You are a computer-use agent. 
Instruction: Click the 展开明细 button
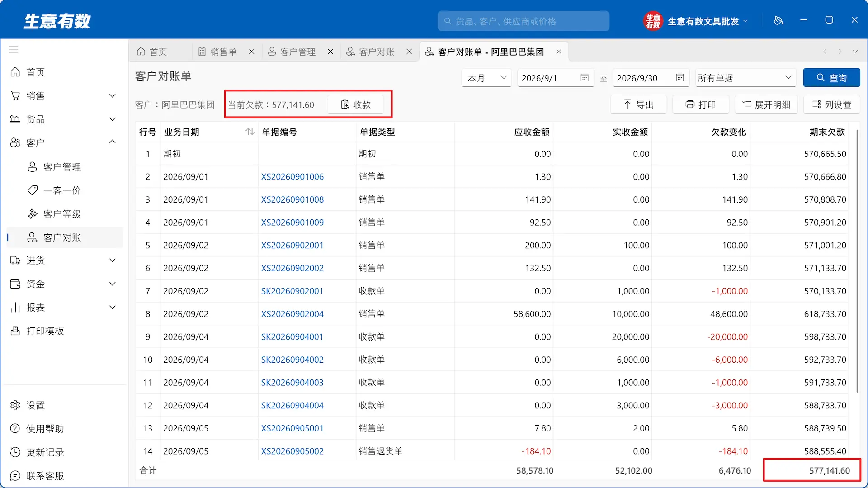pyautogui.click(x=766, y=104)
